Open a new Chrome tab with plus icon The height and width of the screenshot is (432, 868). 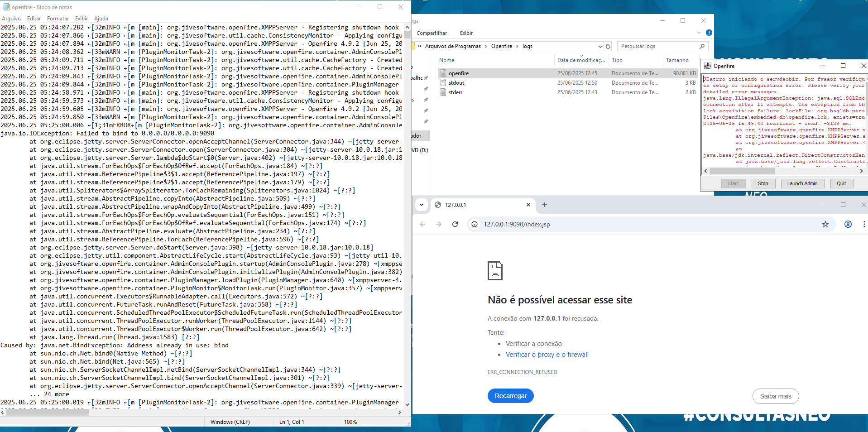click(545, 205)
